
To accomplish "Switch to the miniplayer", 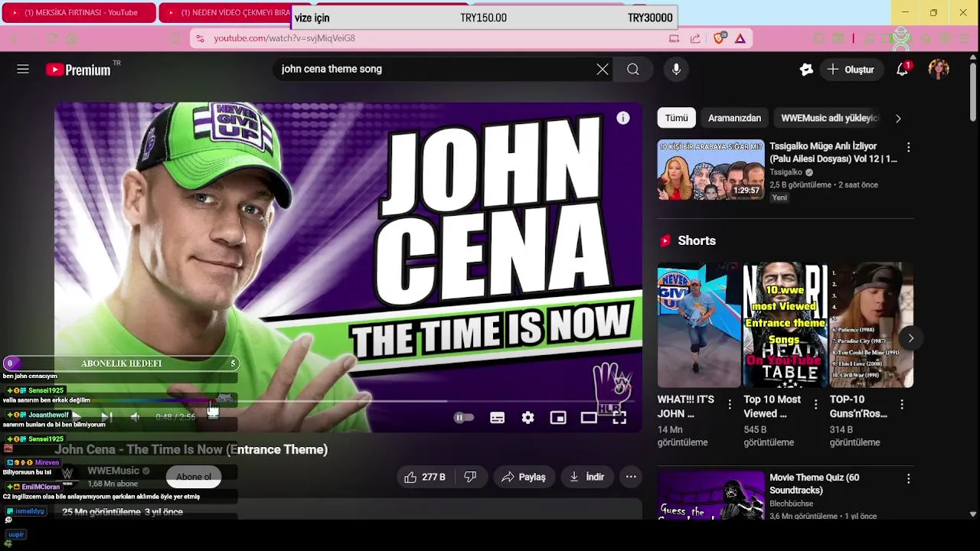I will tap(558, 418).
